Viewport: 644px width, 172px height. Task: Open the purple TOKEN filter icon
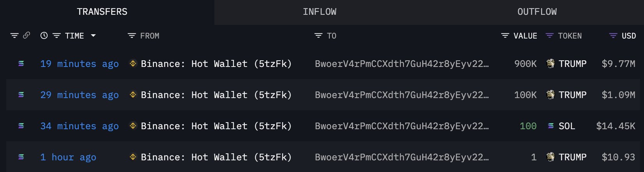(x=549, y=36)
